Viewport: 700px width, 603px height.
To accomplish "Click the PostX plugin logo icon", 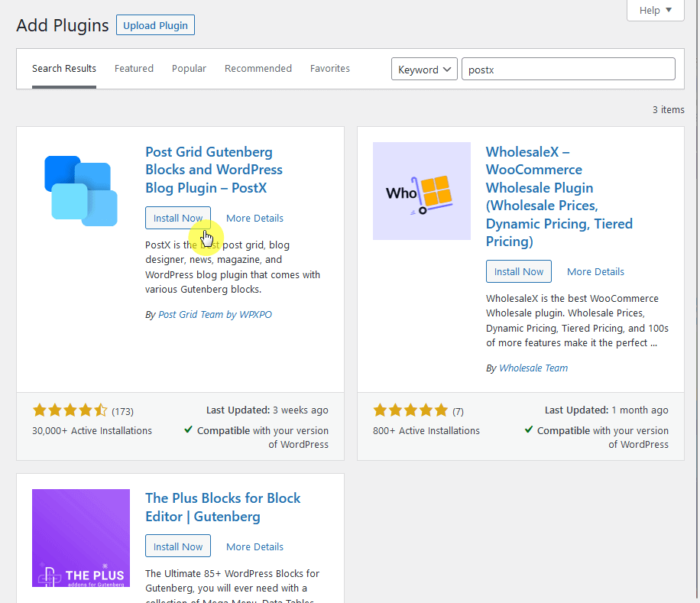I will 81,191.
